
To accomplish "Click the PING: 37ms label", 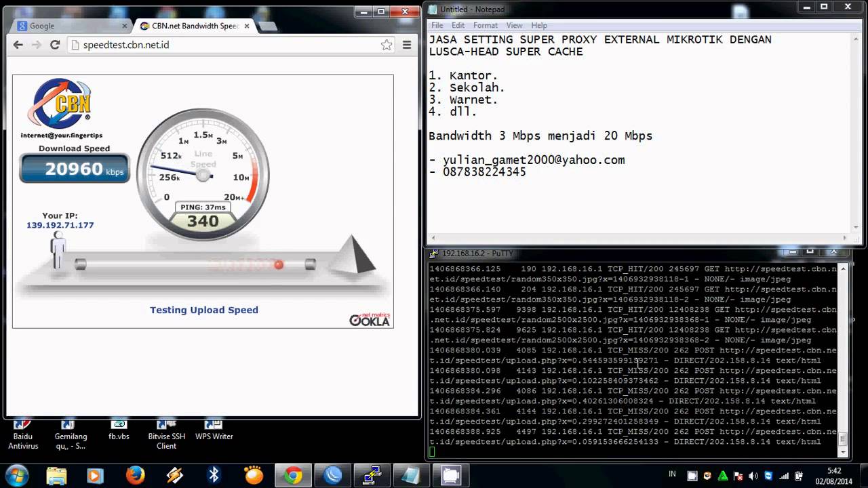I will [203, 207].
